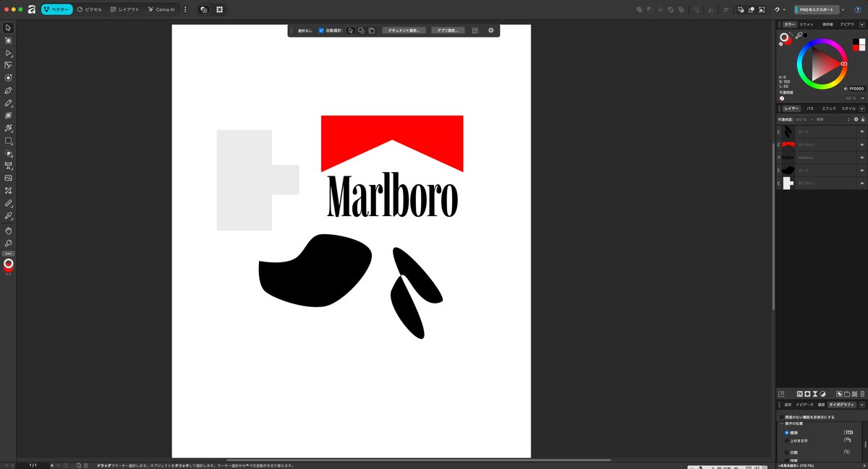Click ドキュメント設定 button
Viewport: 868px width, 469px height.
404,30
